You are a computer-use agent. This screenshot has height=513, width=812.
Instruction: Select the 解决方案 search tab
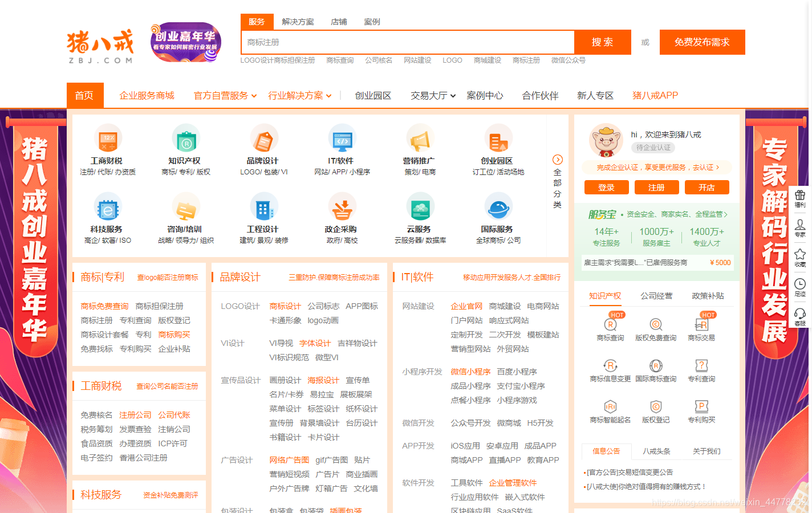pos(298,22)
